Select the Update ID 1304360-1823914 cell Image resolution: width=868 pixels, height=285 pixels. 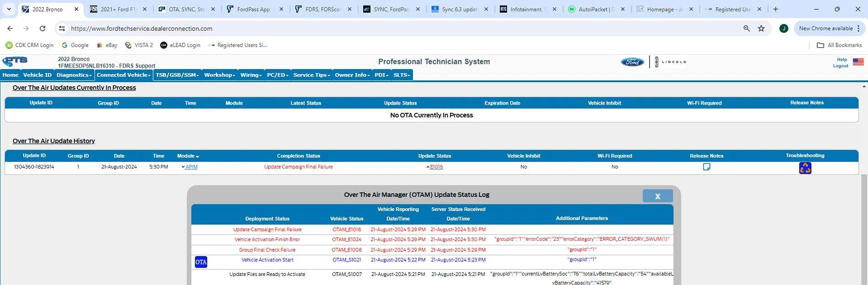34,167
